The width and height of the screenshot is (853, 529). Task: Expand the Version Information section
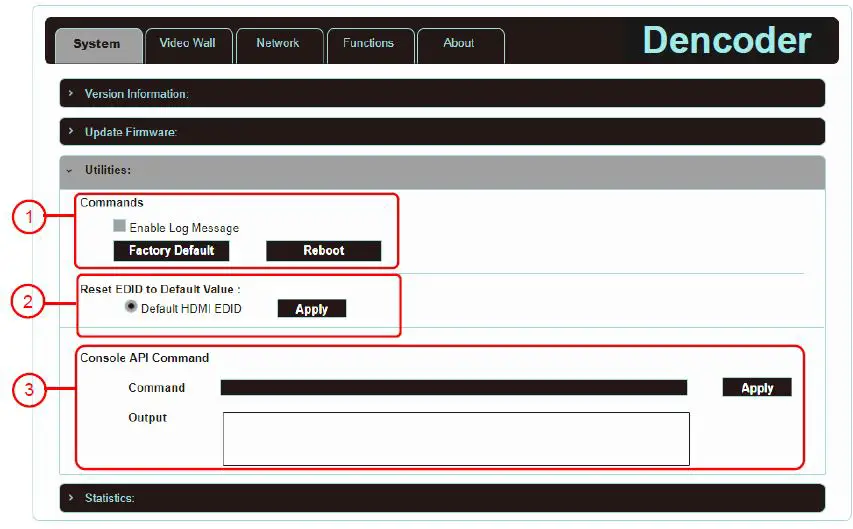coord(442,93)
